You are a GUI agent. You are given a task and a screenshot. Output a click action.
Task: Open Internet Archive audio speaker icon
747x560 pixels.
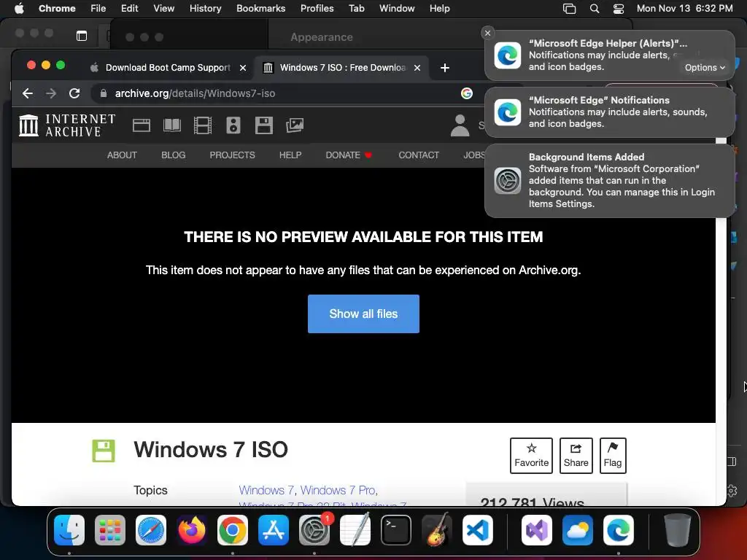tap(233, 125)
